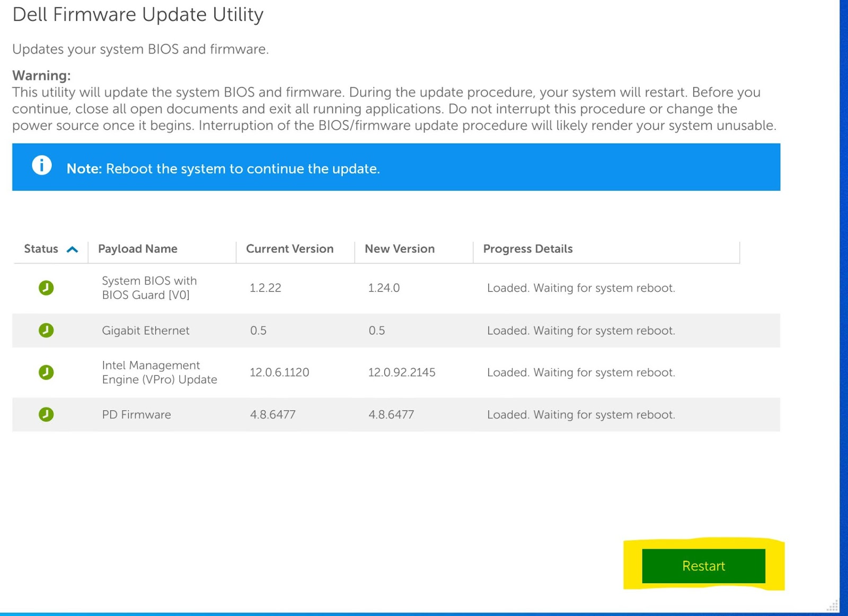Select Intel Management Engine (VPro) Update row

159,372
